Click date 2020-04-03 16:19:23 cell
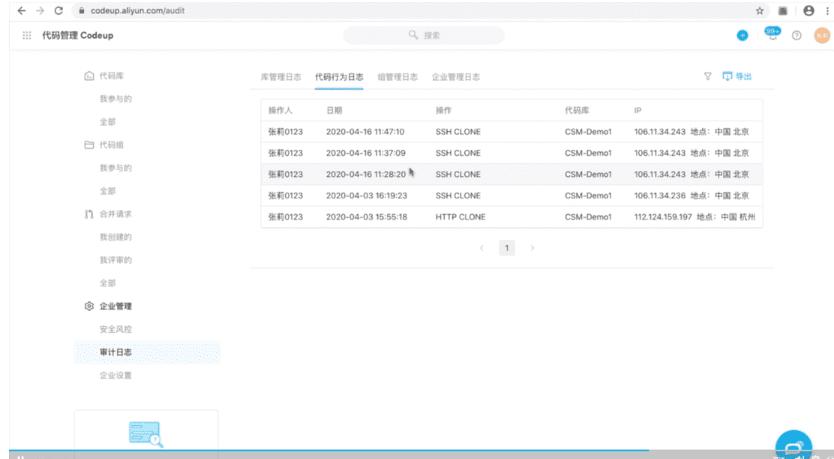Viewport: 834px width, 459px height. 366,195
